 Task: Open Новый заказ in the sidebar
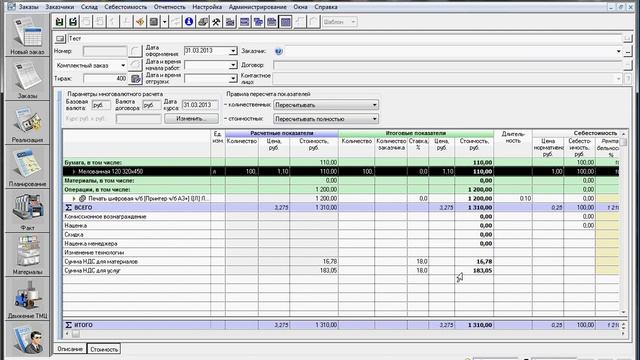point(27,35)
